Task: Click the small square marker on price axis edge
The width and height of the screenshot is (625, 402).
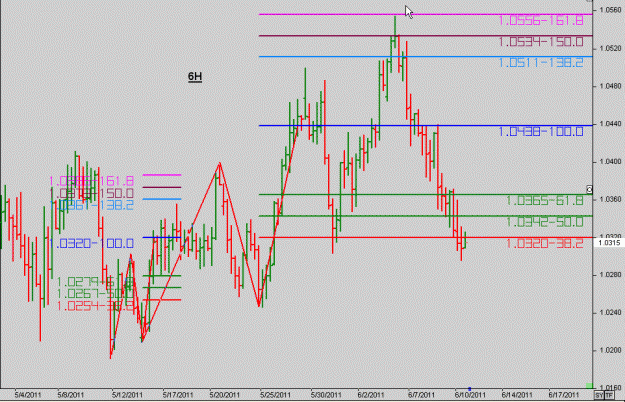Action: 590,189
